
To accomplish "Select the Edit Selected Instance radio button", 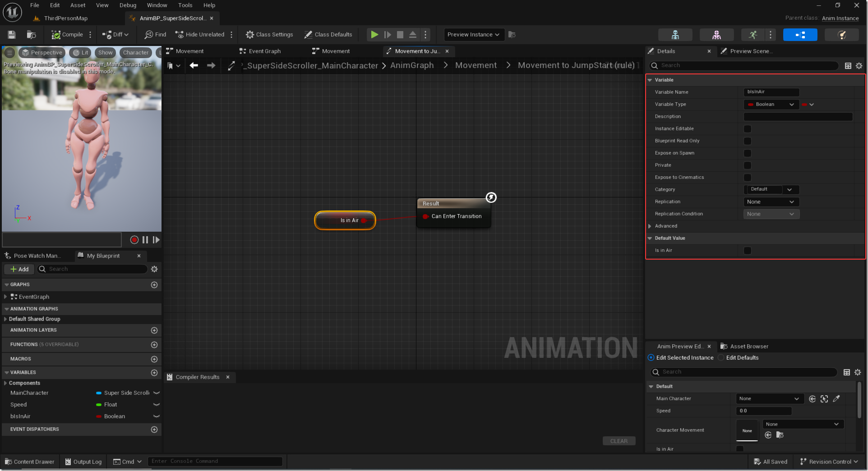I will 651,358.
